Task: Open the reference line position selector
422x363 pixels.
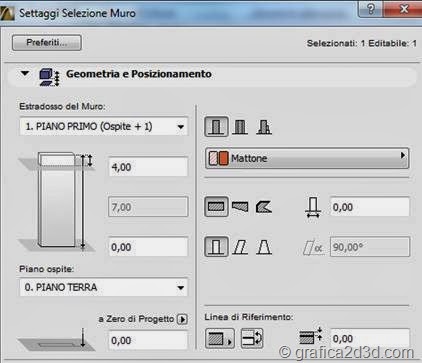Action: pos(220,338)
